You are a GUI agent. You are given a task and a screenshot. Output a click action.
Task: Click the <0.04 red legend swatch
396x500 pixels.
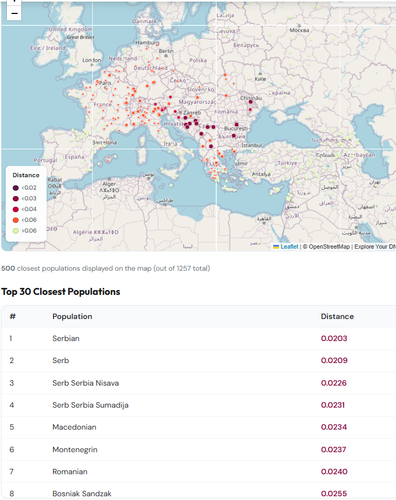(x=16, y=209)
